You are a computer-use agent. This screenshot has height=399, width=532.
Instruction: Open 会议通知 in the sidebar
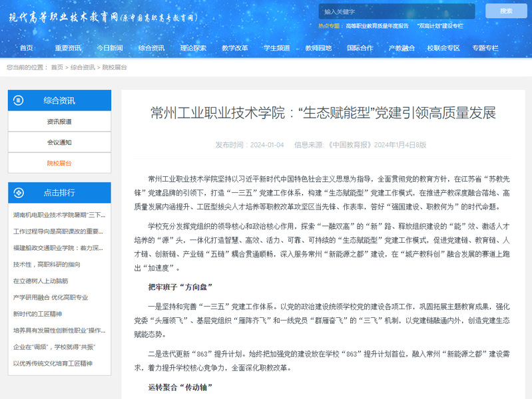[x=59, y=142]
